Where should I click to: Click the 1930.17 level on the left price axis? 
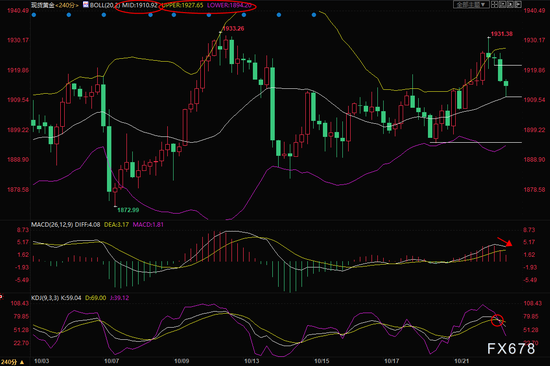18,40
